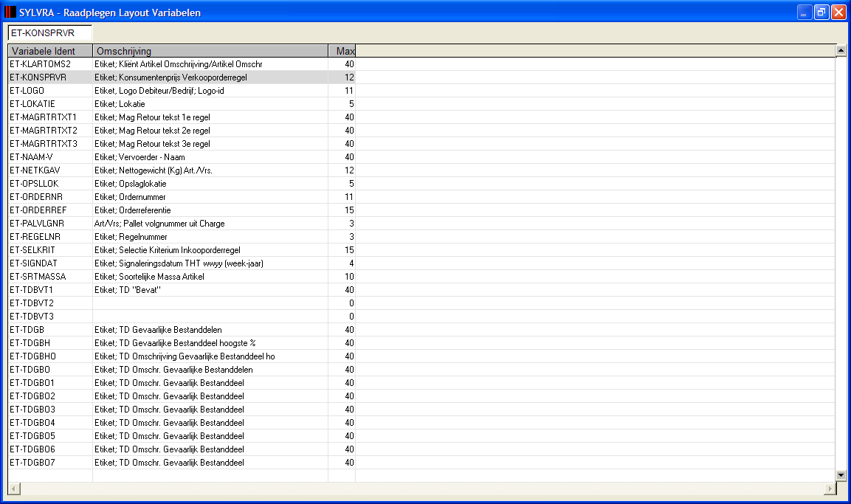Select the ET-TDGBH variable
Image resolution: width=851 pixels, height=504 pixels.
(x=30, y=343)
